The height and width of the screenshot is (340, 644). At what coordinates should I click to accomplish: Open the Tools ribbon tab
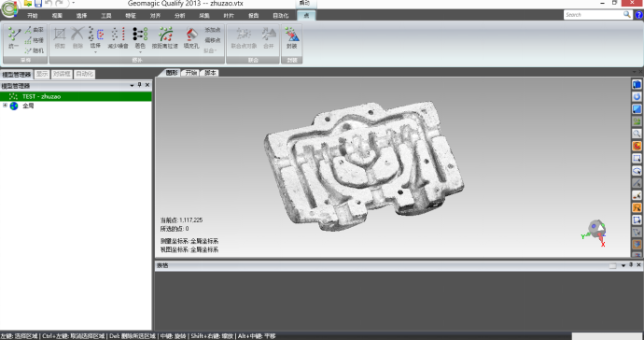(x=106, y=16)
